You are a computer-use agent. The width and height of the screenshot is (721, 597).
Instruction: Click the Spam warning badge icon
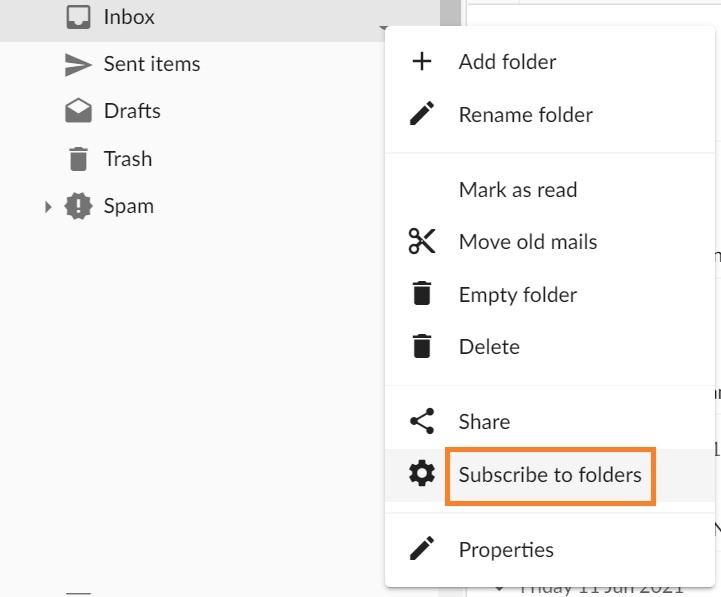(x=78, y=206)
